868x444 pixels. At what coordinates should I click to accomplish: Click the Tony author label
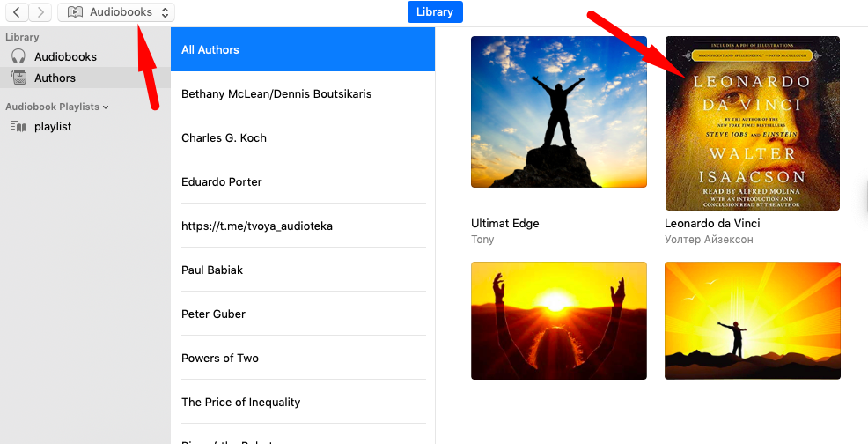click(x=482, y=240)
